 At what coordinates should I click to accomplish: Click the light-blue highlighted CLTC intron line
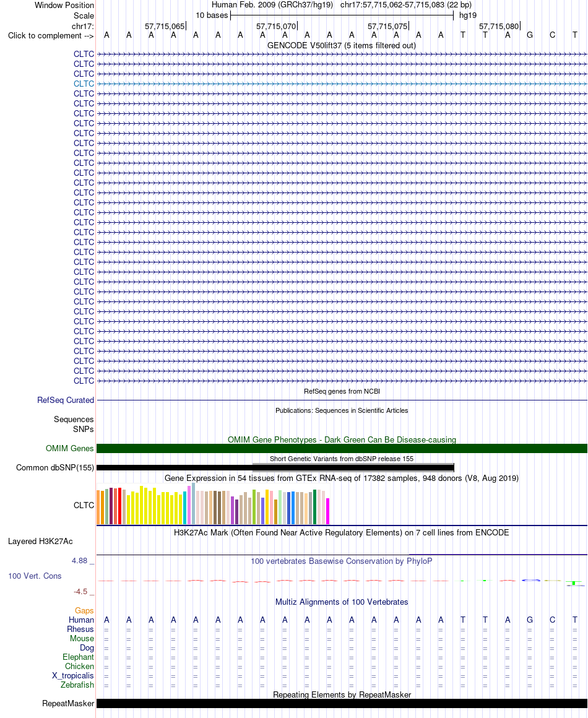click(342, 84)
